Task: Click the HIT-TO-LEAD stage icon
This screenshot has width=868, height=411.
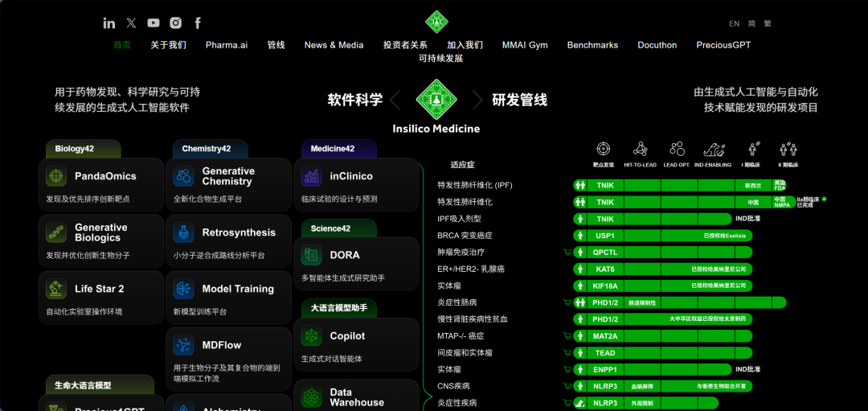Action: pyautogui.click(x=641, y=149)
